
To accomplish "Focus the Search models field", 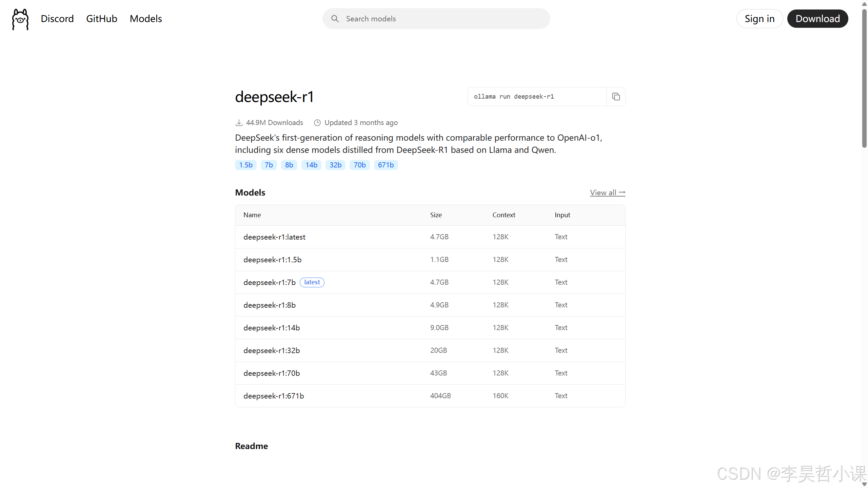I will (436, 19).
